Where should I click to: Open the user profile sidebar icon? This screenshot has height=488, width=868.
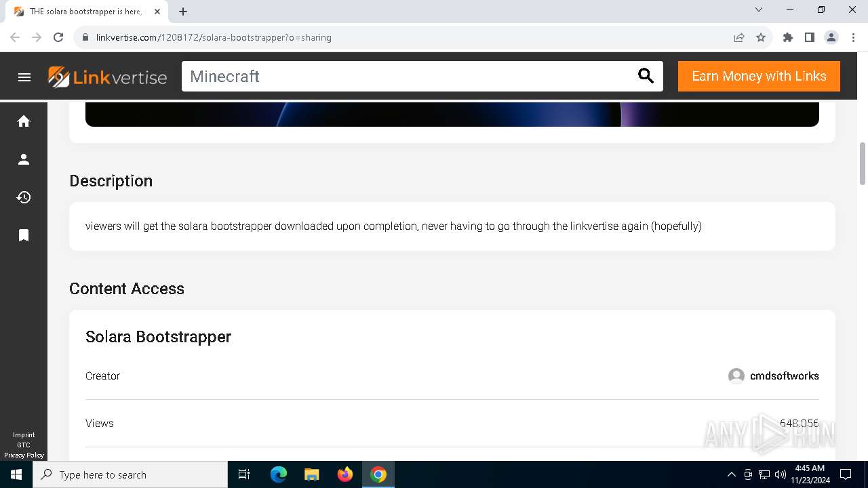(x=24, y=159)
